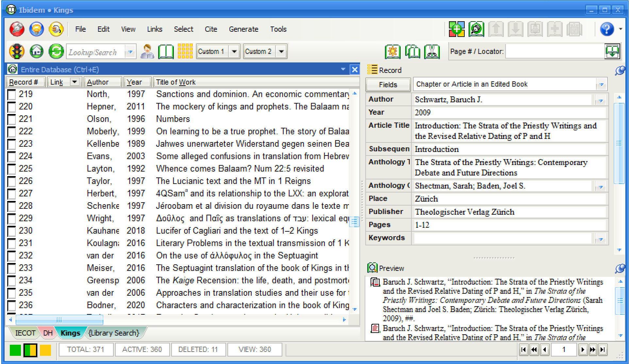Image resolution: width=630 pixels, height=364 pixels.
Task: Open the Cite menu
Action: pyautogui.click(x=211, y=29)
